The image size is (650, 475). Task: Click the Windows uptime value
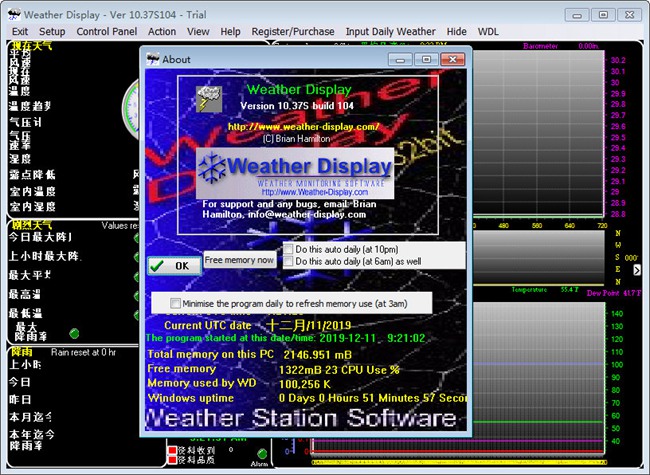point(372,398)
